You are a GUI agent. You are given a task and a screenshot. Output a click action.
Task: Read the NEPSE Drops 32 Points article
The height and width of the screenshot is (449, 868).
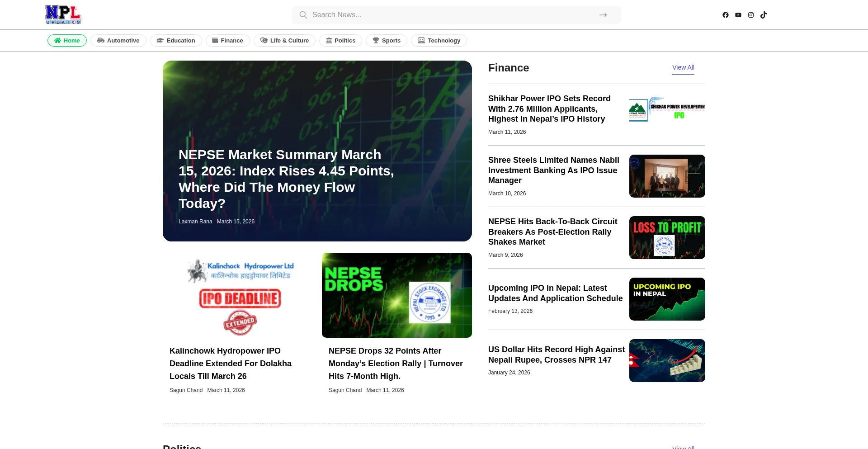click(x=396, y=364)
